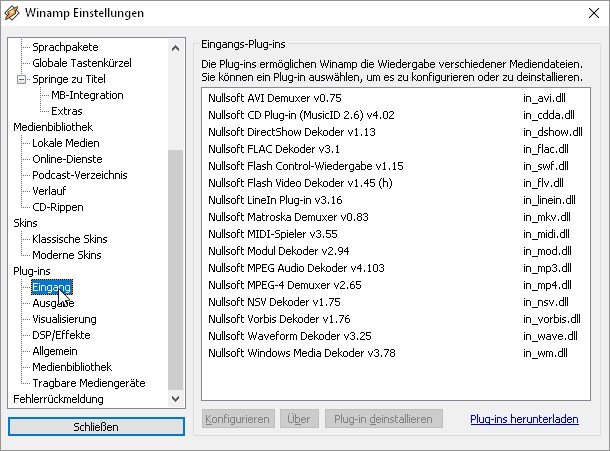Select Nullsoft Flash Control-Wiedergabe v1.15
Screen dimensions: 610x451
(x=396, y=166)
